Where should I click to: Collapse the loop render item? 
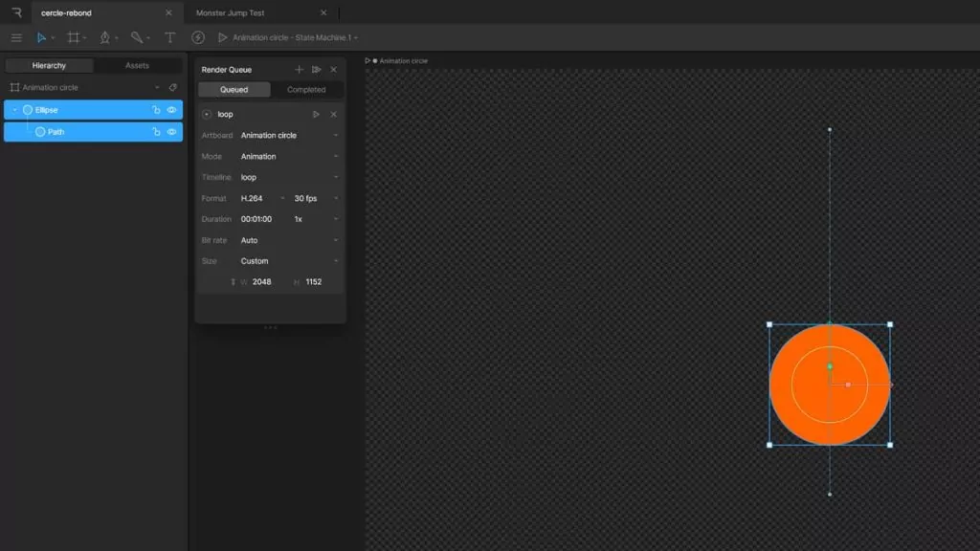click(x=207, y=115)
